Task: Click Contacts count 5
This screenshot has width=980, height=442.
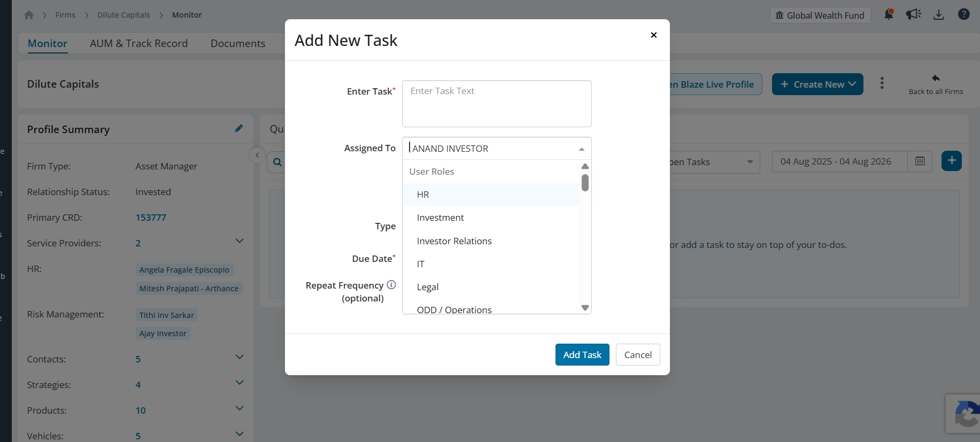Action: [138, 359]
